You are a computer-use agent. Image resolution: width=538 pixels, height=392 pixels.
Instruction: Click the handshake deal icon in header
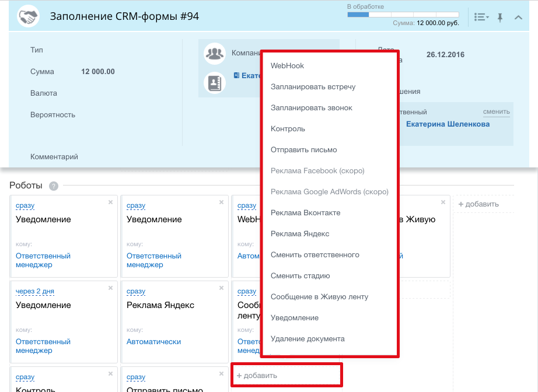(x=28, y=16)
